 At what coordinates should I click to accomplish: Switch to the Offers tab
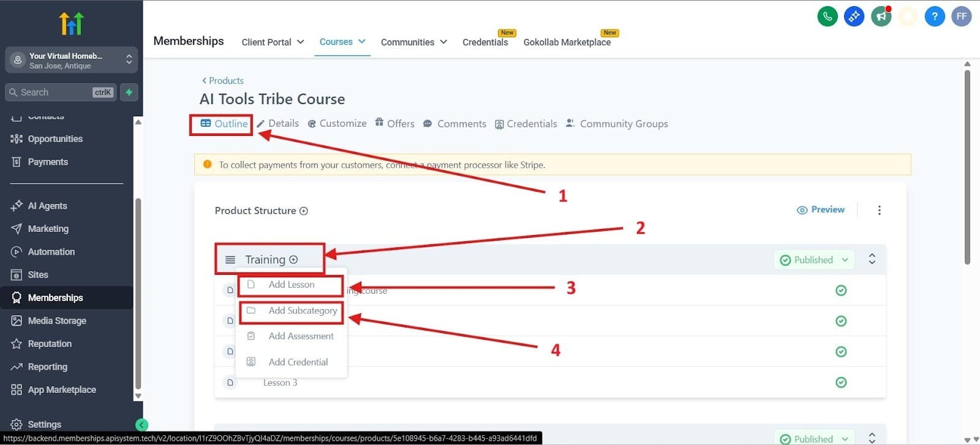(395, 124)
